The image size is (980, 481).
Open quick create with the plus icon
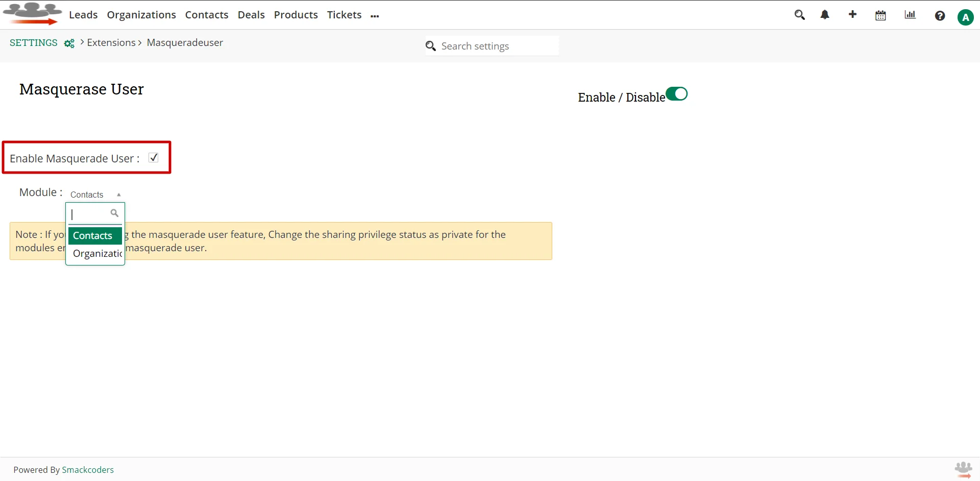click(x=852, y=15)
